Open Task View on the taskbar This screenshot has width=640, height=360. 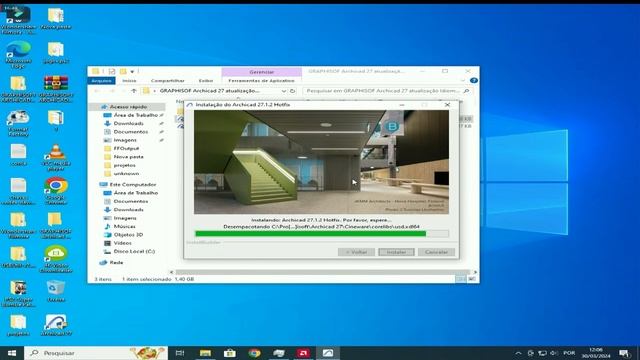[180, 353]
